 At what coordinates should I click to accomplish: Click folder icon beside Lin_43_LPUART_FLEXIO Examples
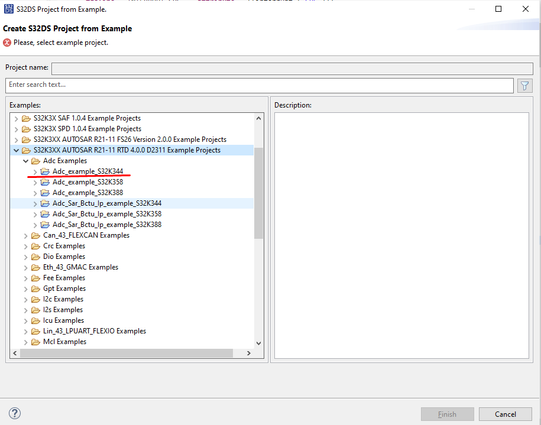tap(36, 332)
